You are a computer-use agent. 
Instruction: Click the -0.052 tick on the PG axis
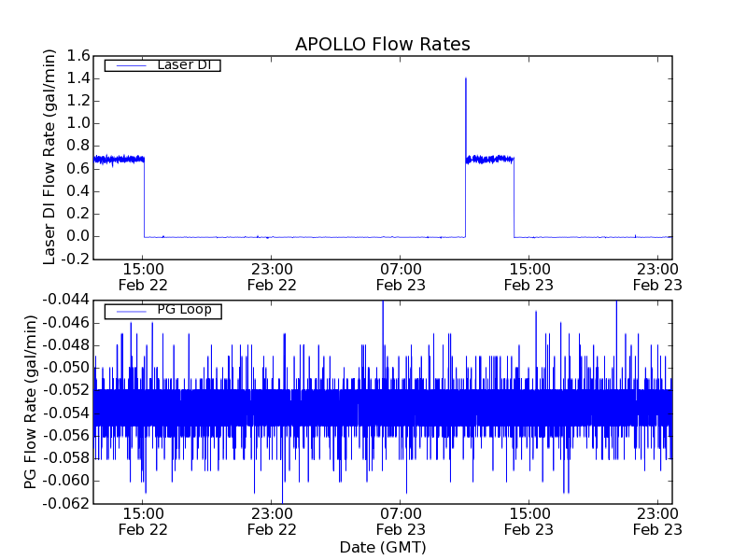[x=66, y=390]
